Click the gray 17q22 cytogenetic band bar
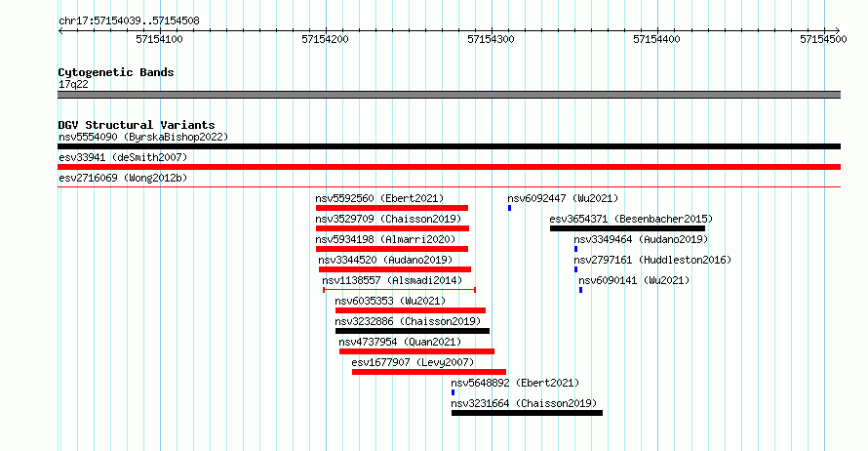This screenshot has width=868, height=451. coord(449,95)
